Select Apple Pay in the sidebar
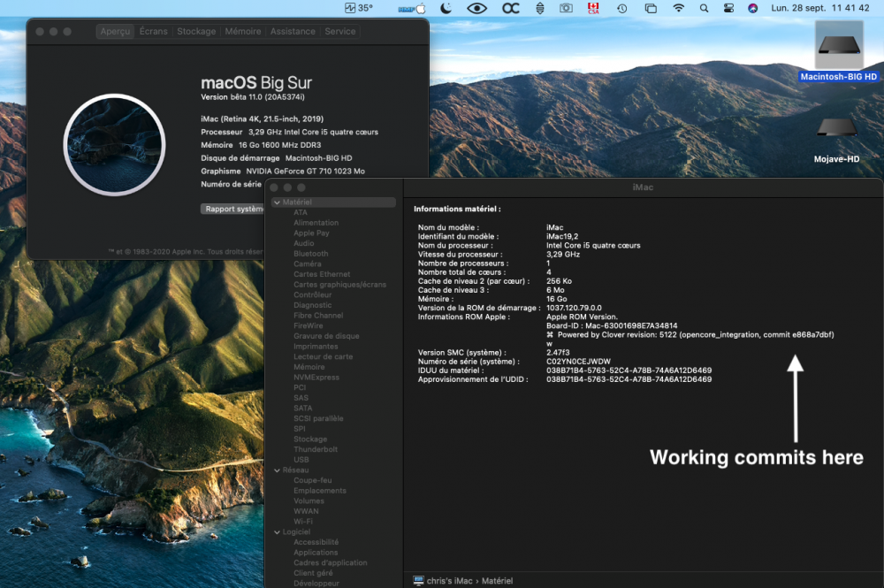The height and width of the screenshot is (588, 884). (311, 233)
